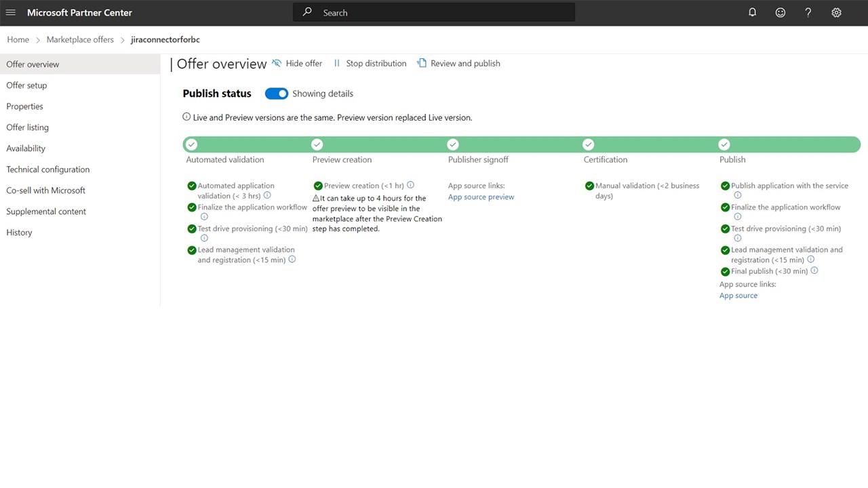Viewport: 868px width, 488px height.
Task: Click info icon after Lead management registration under Publish
Action: [x=810, y=260]
